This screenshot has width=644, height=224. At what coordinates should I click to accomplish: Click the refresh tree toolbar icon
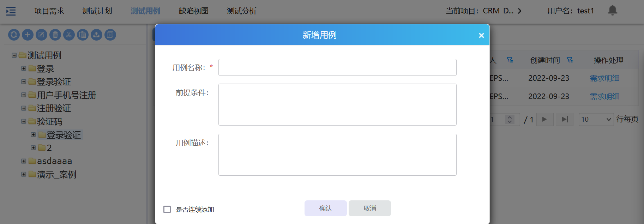coord(14,35)
